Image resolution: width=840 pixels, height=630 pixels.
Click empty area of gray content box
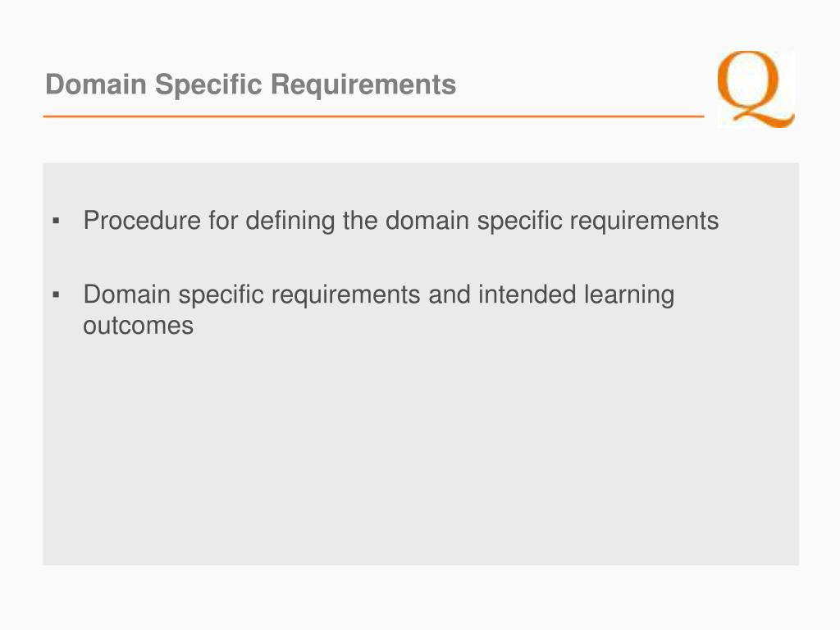[x=421, y=455]
